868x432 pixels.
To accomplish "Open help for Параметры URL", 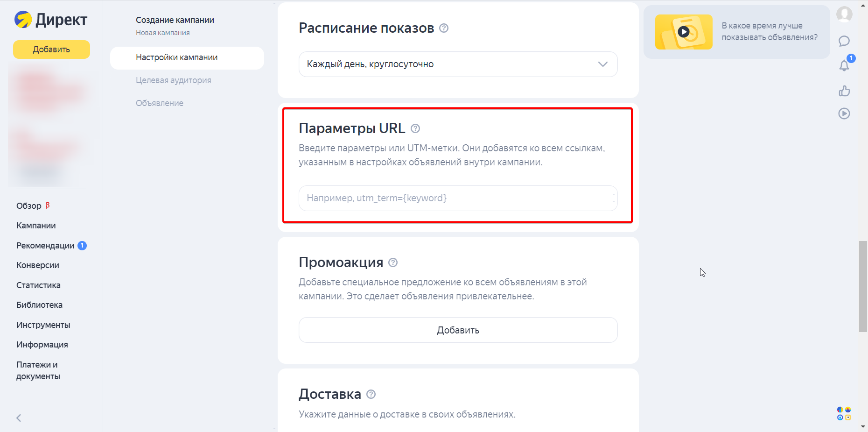I will click(x=416, y=128).
